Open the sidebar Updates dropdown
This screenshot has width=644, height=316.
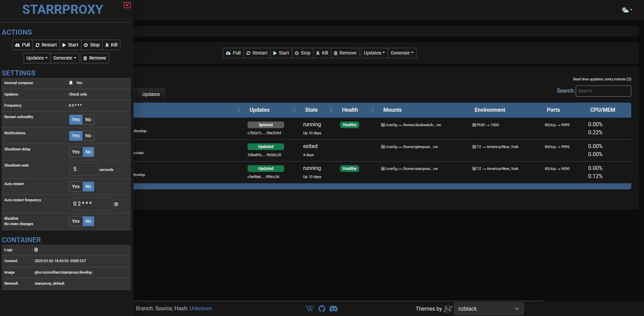[x=37, y=58]
